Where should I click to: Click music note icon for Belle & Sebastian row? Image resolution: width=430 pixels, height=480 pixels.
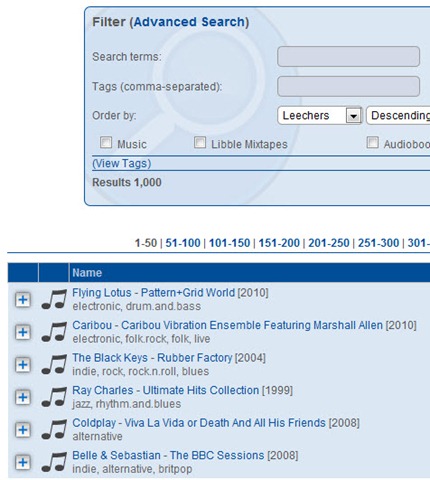coord(54,462)
